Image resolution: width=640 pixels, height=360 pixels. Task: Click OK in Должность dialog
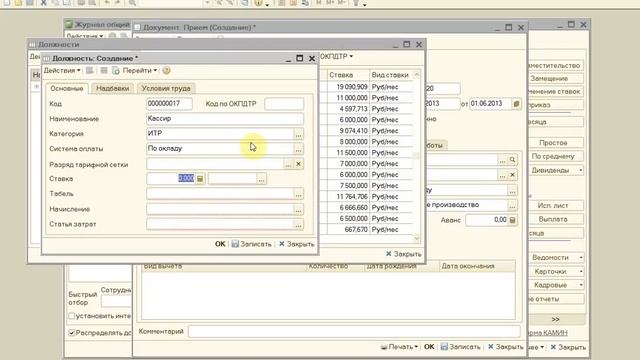click(220, 244)
